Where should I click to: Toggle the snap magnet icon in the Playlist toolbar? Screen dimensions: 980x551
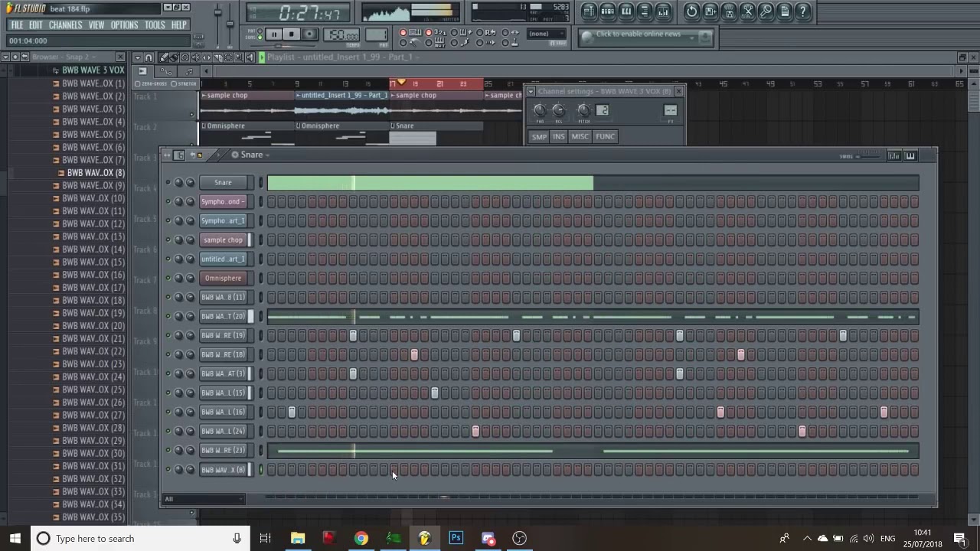point(149,57)
